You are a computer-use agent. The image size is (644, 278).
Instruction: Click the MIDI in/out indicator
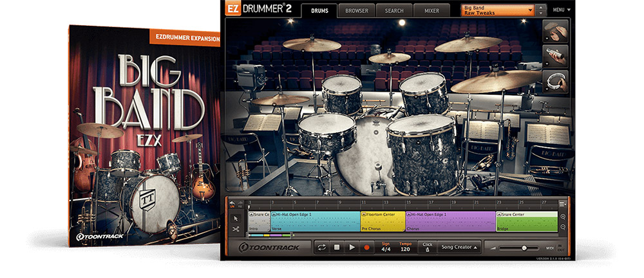pos(554,248)
